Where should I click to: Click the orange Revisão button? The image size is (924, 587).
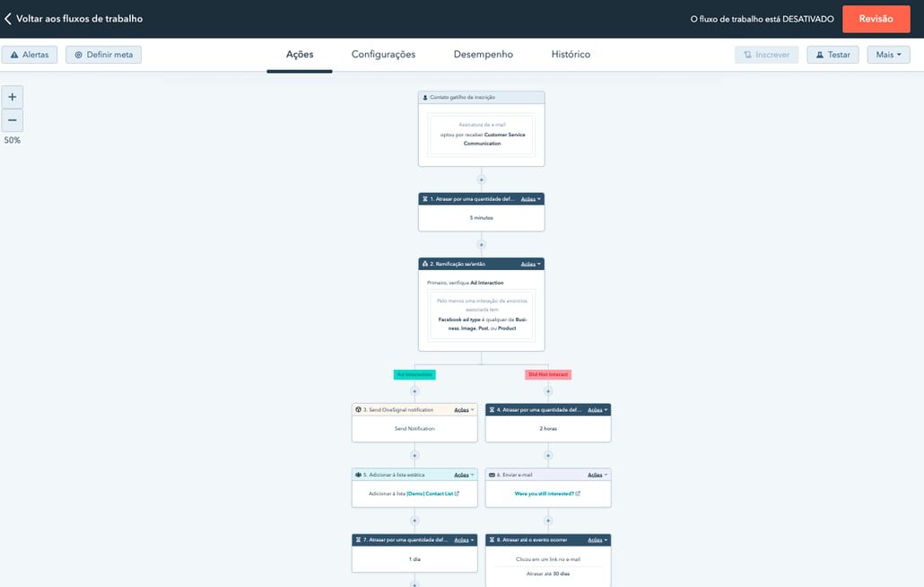(x=876, y=18)
